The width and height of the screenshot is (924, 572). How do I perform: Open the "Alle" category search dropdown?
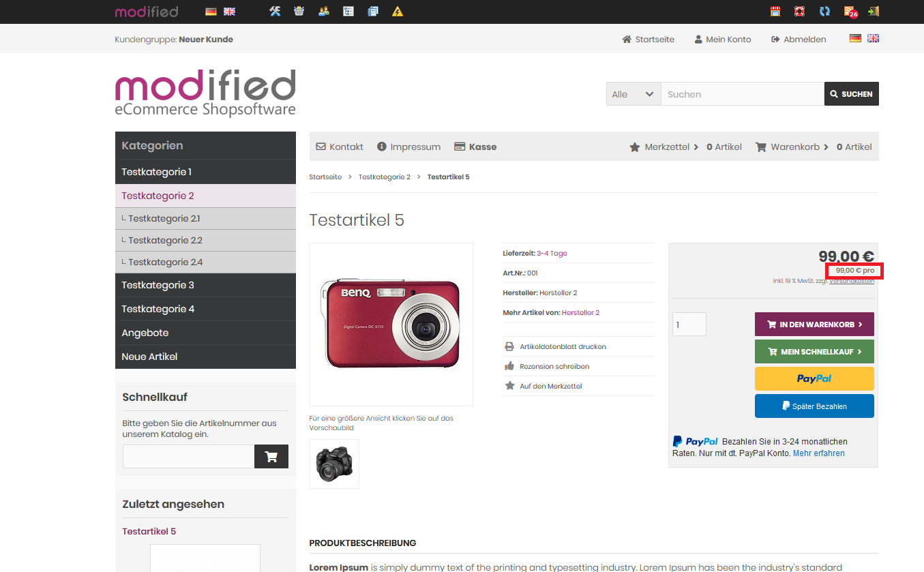[633, 94]
